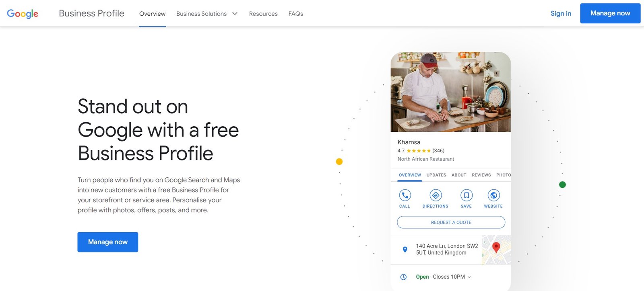Switch to the UPDATES tab

tap(436, 175)
